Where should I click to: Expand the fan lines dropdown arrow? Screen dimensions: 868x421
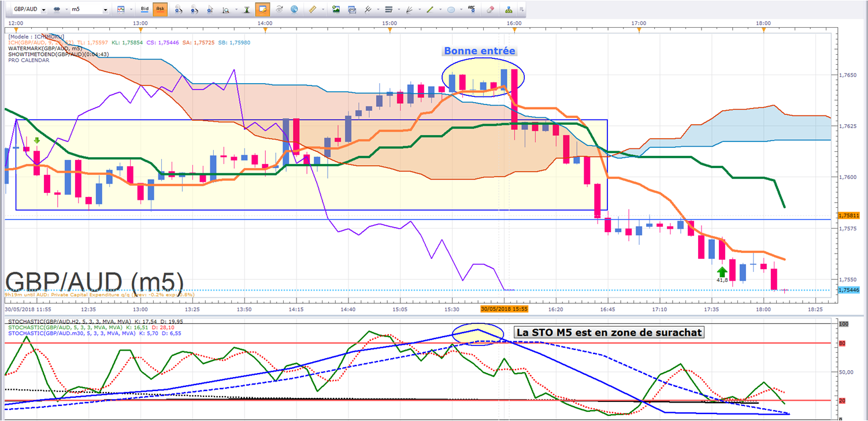pyautogui.click(x=419, y=10)
